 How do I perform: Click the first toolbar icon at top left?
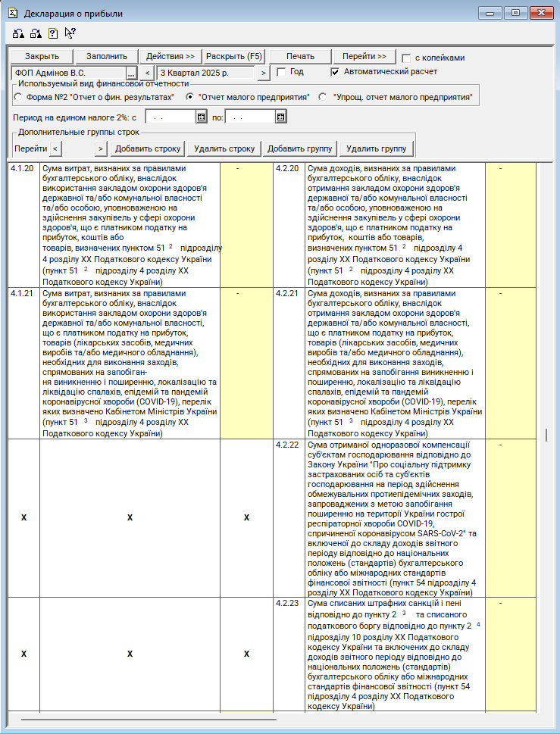click(x=19, y=33)
